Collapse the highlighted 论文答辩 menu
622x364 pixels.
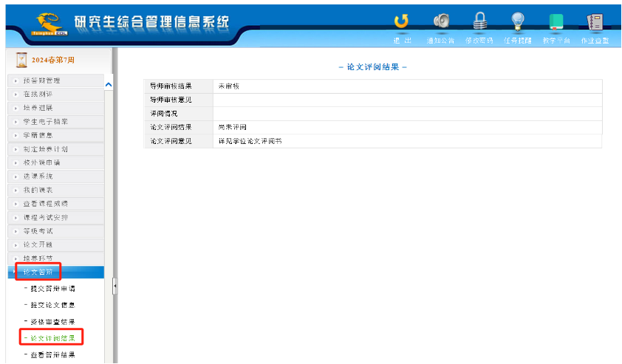[56, 272]
